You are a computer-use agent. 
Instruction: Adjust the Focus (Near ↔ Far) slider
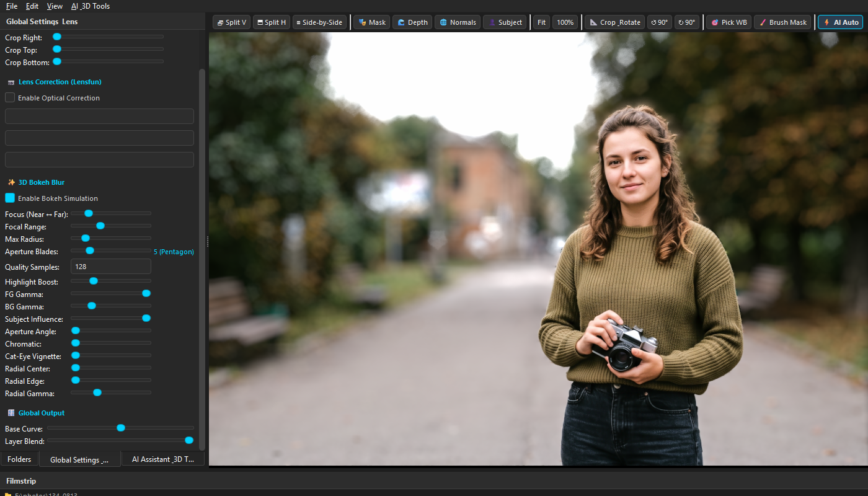coord(111,213)
